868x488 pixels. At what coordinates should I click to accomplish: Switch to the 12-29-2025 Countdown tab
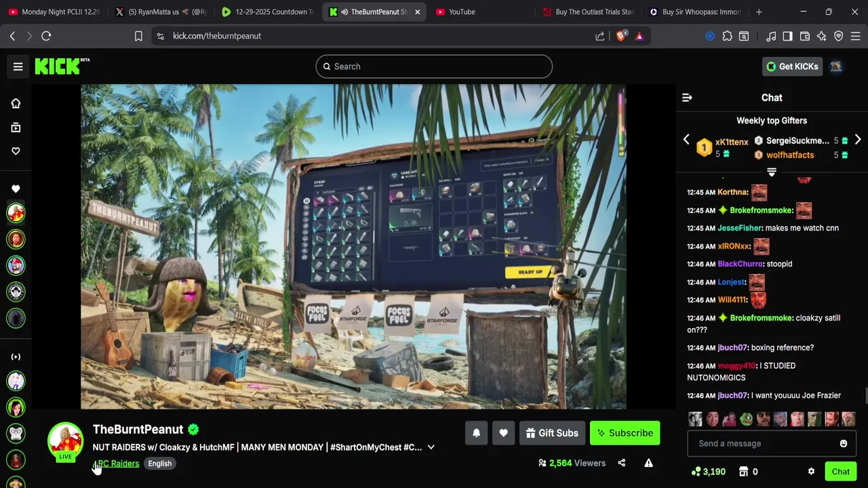(x=268, y=12)
